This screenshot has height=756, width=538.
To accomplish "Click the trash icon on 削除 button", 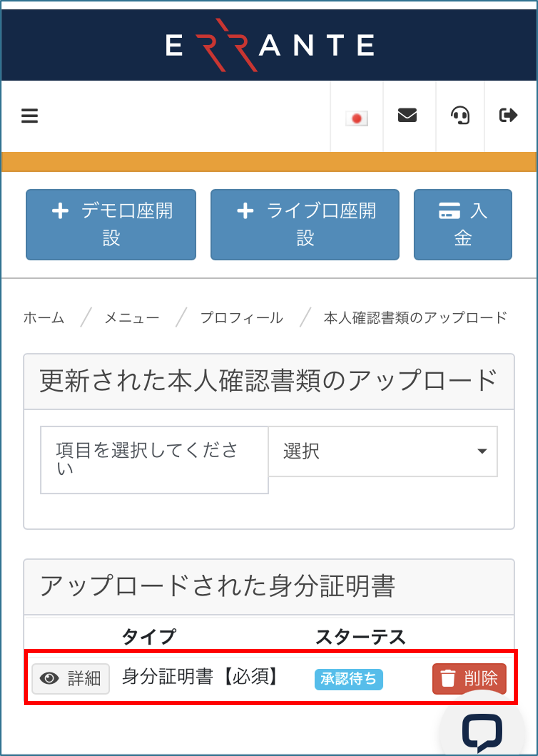I will click(x=448, y=678).
